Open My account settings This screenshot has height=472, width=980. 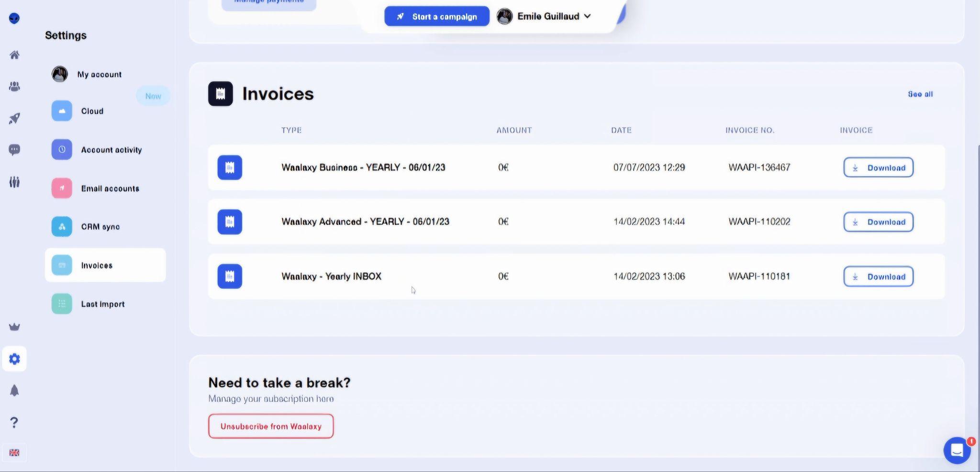pos(100,74)
